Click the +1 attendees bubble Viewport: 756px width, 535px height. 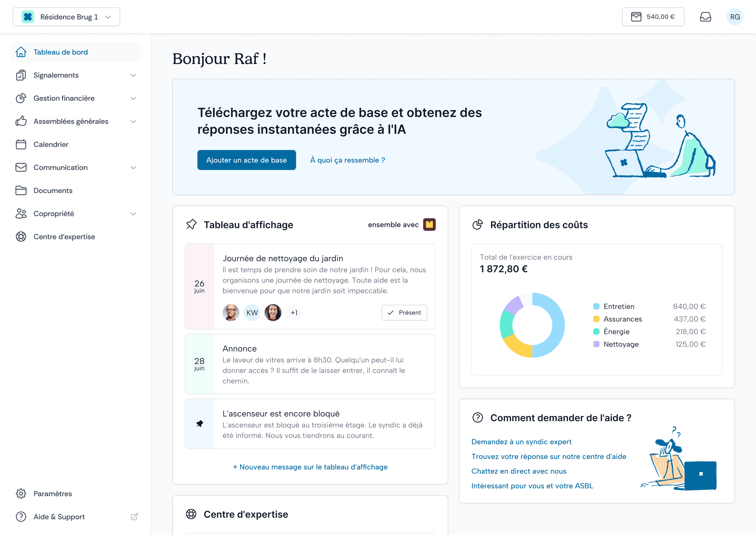pyautogui.click(x=294, y=313)
